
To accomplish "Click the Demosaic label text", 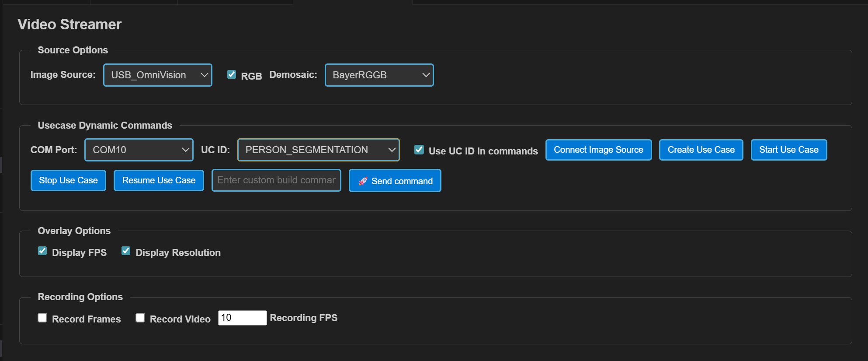I will tap(293, 75).
